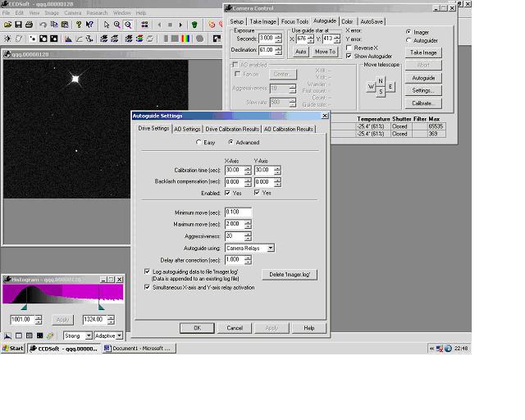The image size is (525, 420).
Task: Toggle X-Axis Enabled Yes checkbox
Action: [x=227, y=193]
